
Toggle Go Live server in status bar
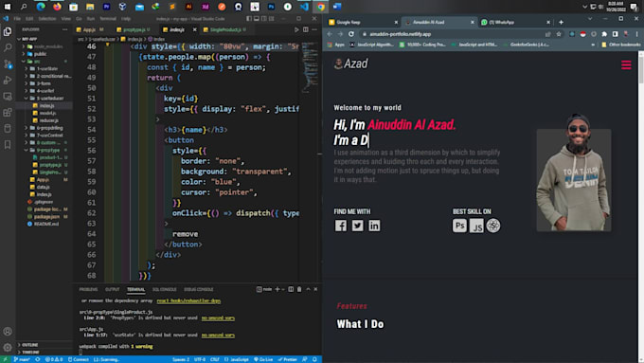coord(263,359)
